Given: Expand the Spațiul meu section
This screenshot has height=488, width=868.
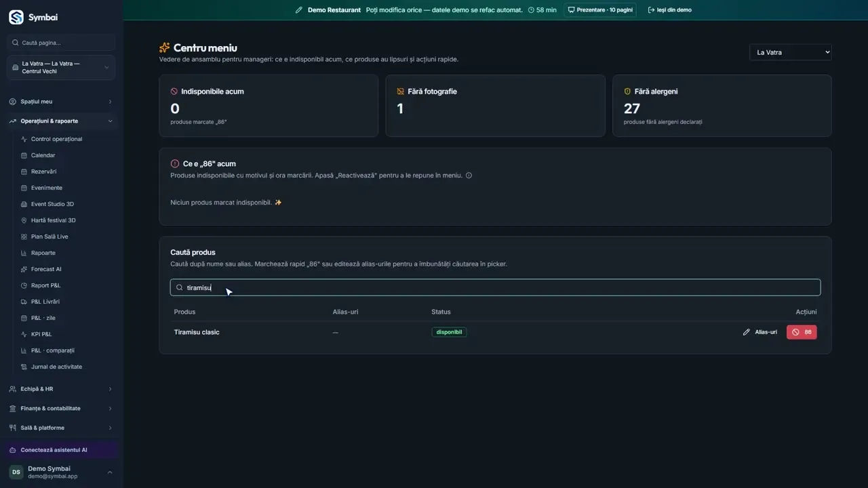Looking at the screenshot, I should (61, 102).
